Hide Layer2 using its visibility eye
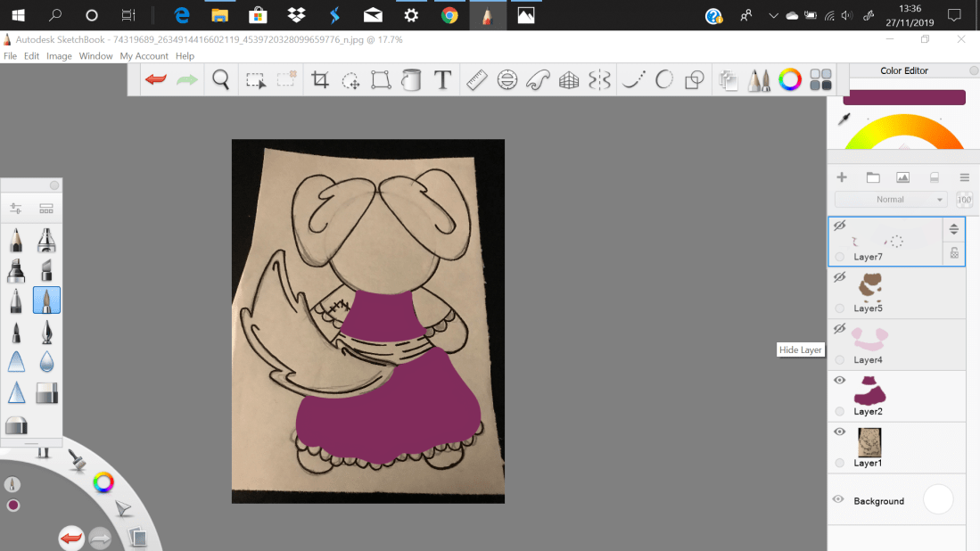The width and height of the screenshot is (980, 551). pos(839,380)
